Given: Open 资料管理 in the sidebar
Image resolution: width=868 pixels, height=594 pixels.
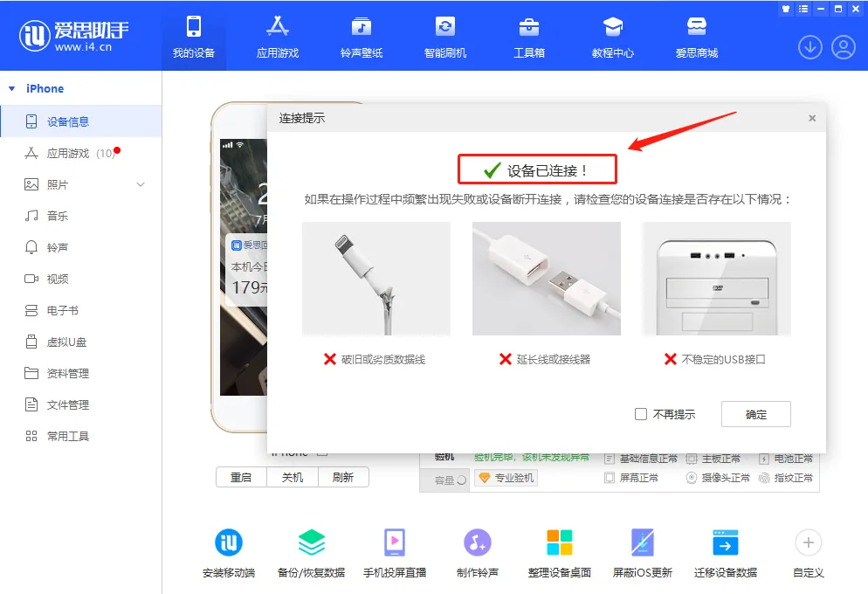Looking at the screenshot, I should 81,374.
